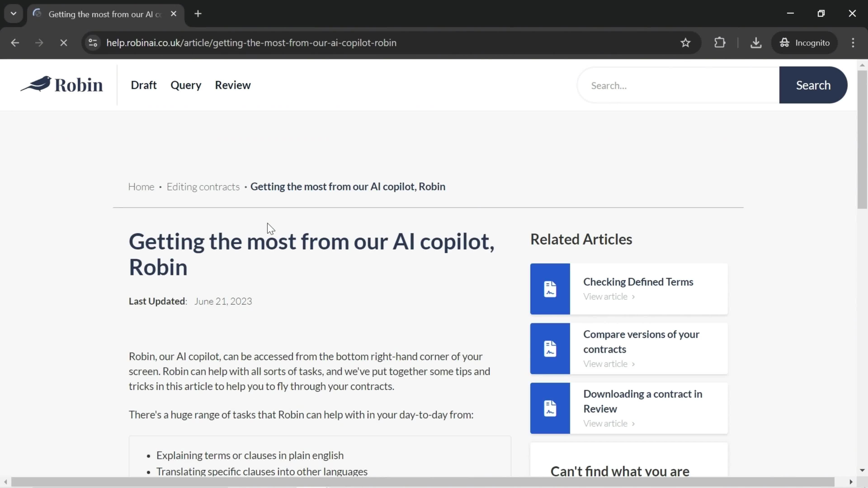Click the scroll up arrow
The height and width of the screenshot is (488, 868).
tap(862, 65)
